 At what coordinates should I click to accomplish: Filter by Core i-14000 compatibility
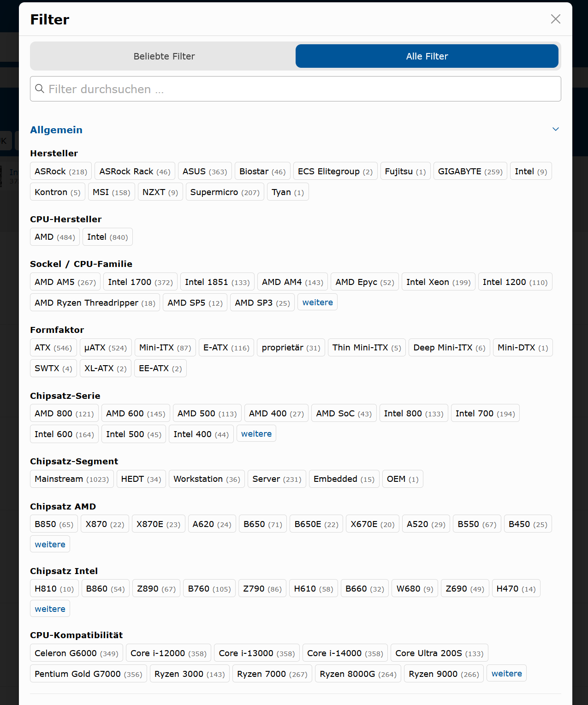pyautogui.click(x=345, y=653)
